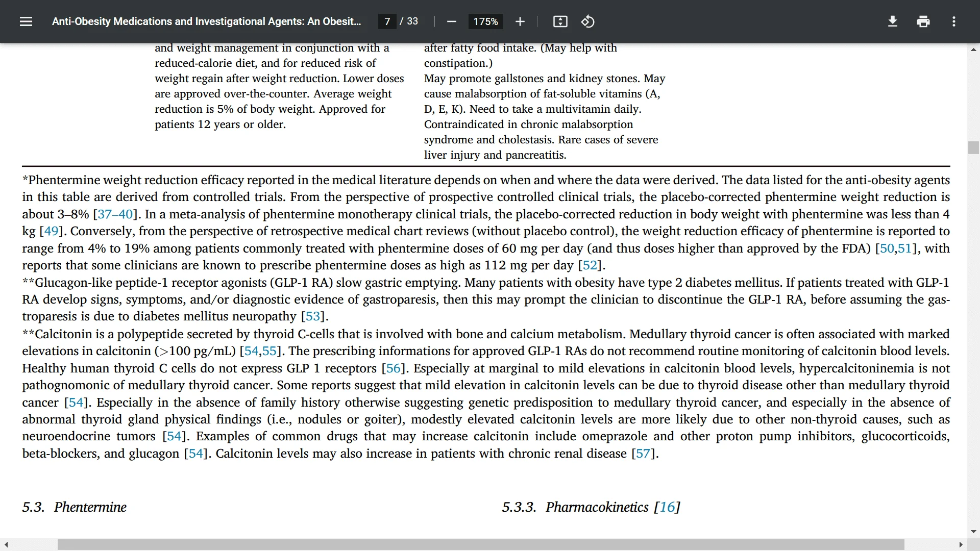980x551 pixels.
Task: Open the more actions menu
Action: (953, 21)
